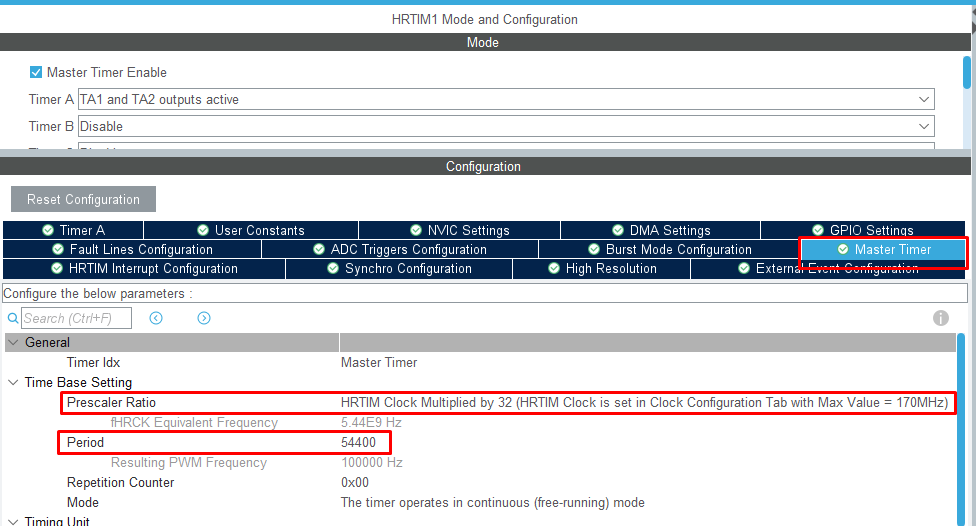
Task: Open the ADC Triggers Configuration tab
Action: (x=400, y=249)
